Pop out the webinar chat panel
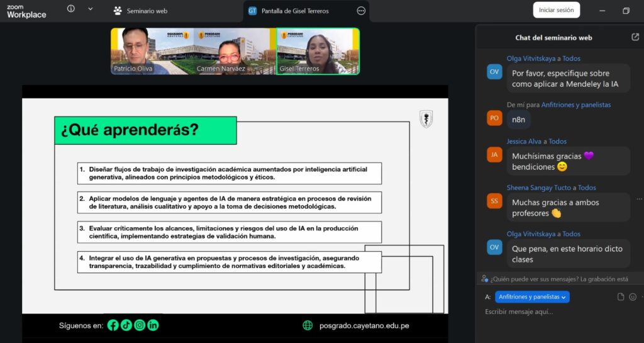Viewport: 644px width, 343px height. (x=635, y=37)
